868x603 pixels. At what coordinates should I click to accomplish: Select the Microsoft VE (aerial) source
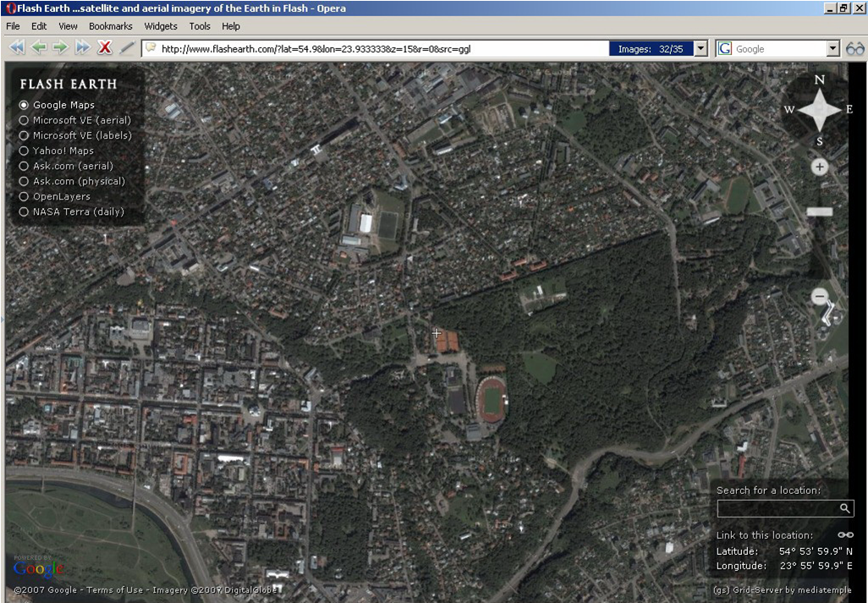click(x=24, y=120)
